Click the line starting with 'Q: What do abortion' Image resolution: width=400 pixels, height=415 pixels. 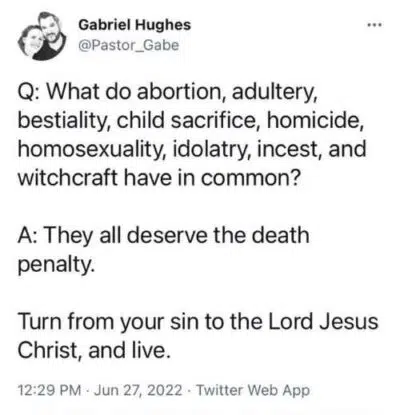pos(167,92)
